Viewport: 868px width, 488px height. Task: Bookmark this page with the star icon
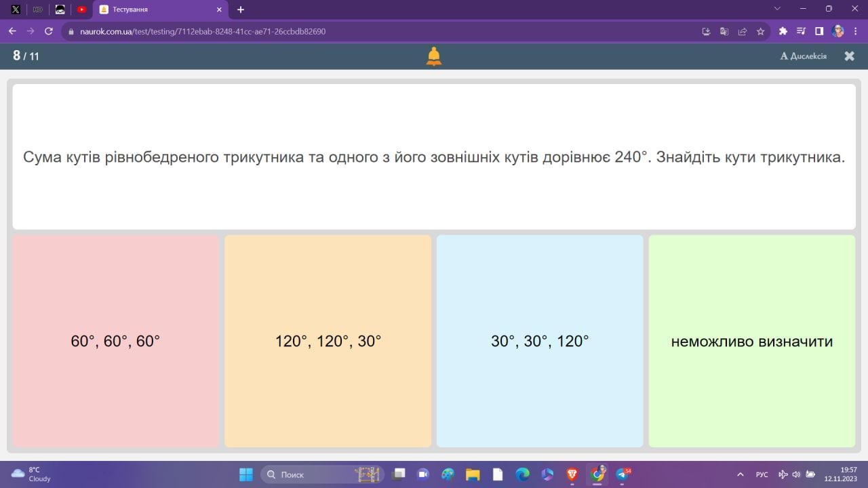761,31
